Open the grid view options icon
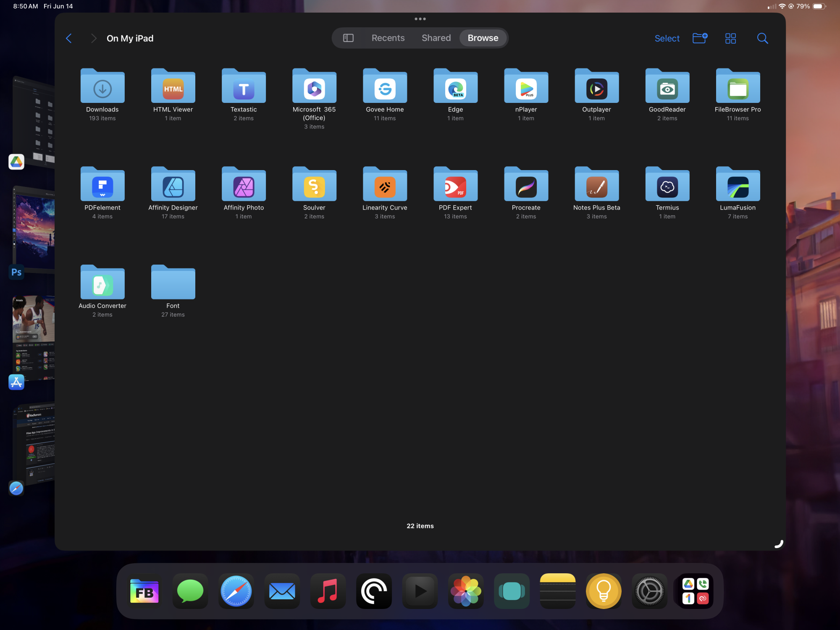Screen dimensions: 840x630 [730, 39]
